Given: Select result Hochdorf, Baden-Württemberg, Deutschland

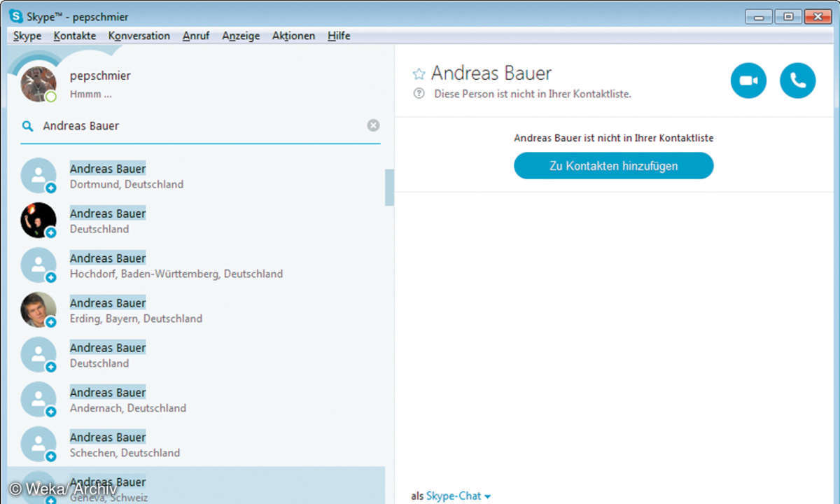Looking at the screenshot, I should tap(196, 265).
